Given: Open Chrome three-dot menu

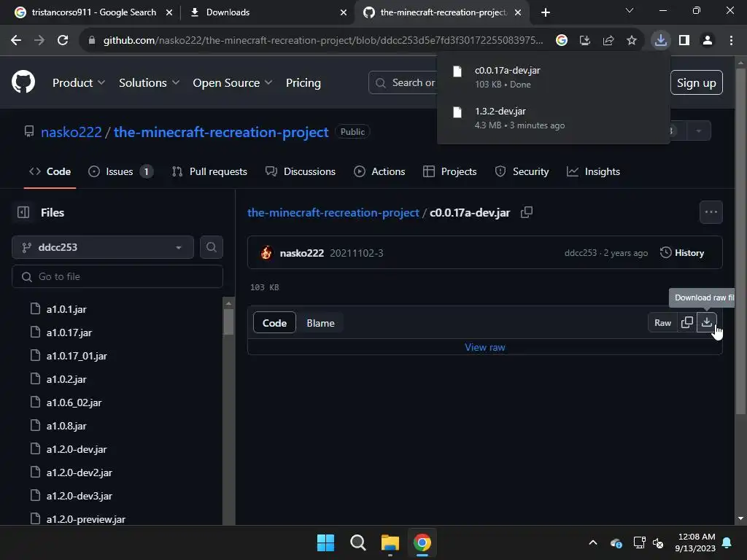Looking at the screenshot, I should coord(731,41).
